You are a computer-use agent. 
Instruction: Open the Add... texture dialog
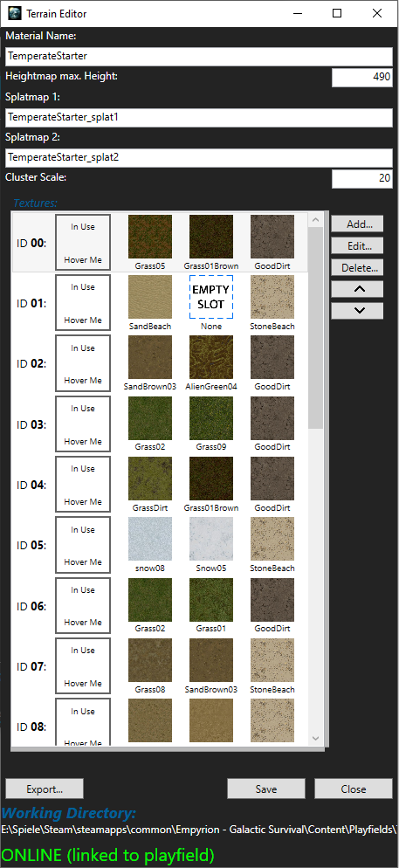coord(357,224)
